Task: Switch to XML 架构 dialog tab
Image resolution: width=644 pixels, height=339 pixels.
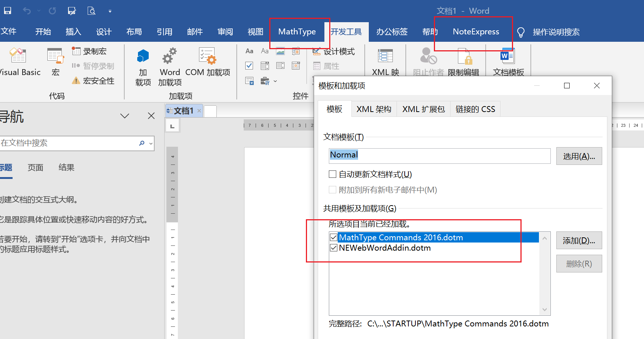Action: (x=374, y=109)
